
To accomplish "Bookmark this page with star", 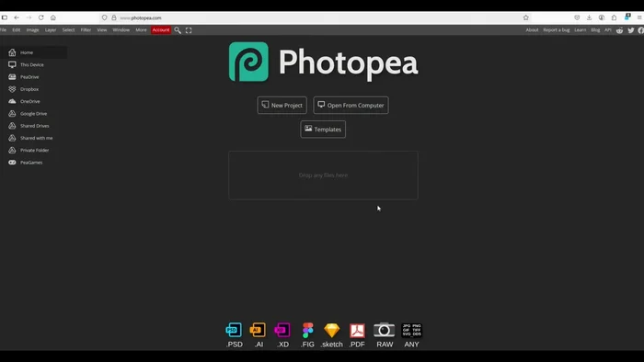I will (x=525, y=17).
